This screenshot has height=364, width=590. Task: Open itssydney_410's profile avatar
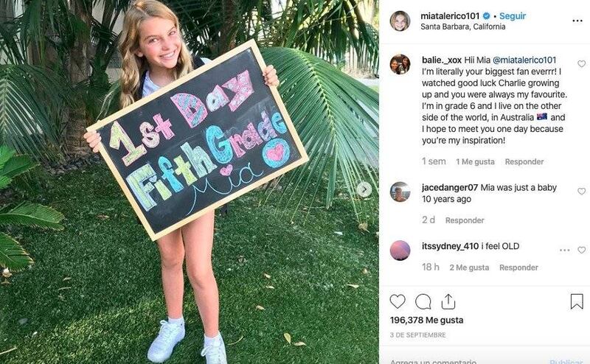click(400, 250)
